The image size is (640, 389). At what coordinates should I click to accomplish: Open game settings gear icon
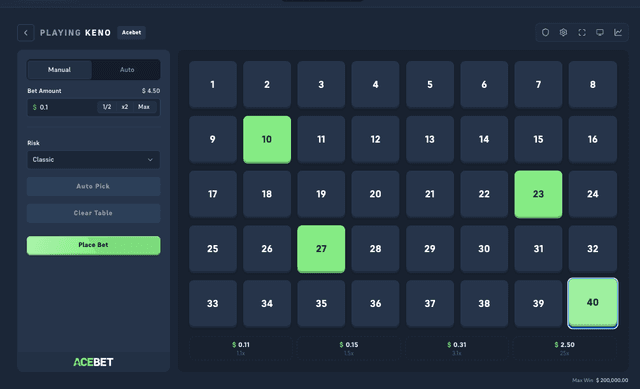coord(563,32)
